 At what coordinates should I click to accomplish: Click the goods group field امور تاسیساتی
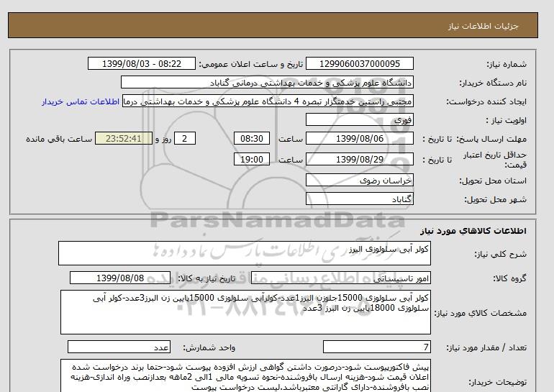[x=341, y=278]
